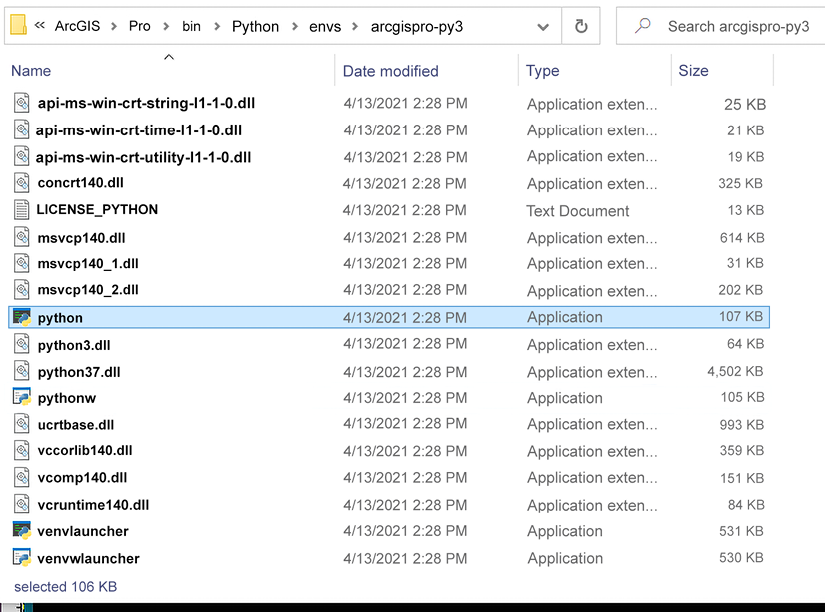Click the LICENSE_PYTHON text document icon
The height and width of the screenshot is (612, 825).
pyautogui.click(x=22, y=209)
